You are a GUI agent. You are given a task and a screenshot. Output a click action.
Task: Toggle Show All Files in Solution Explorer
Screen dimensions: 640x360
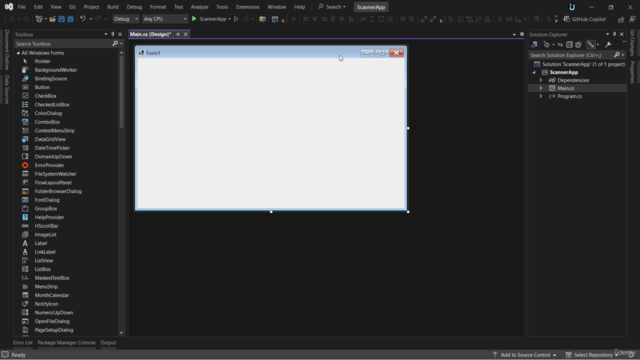(x=578, y=44)
